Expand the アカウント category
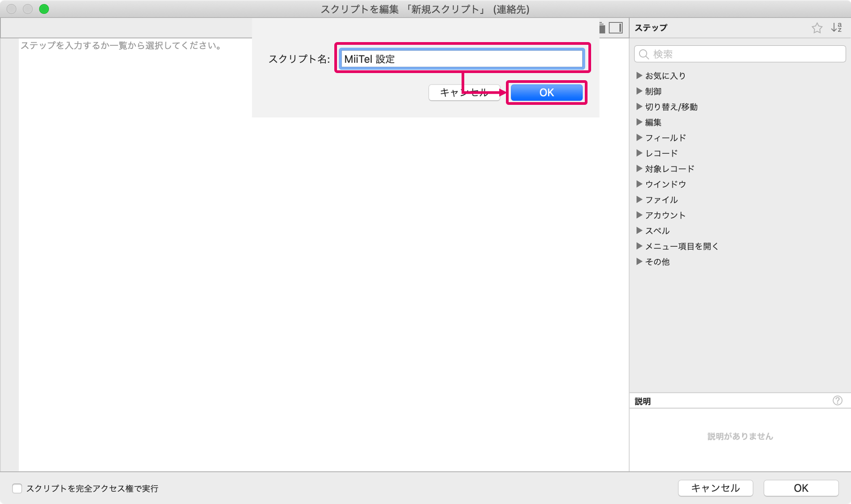 coord(639,215)
